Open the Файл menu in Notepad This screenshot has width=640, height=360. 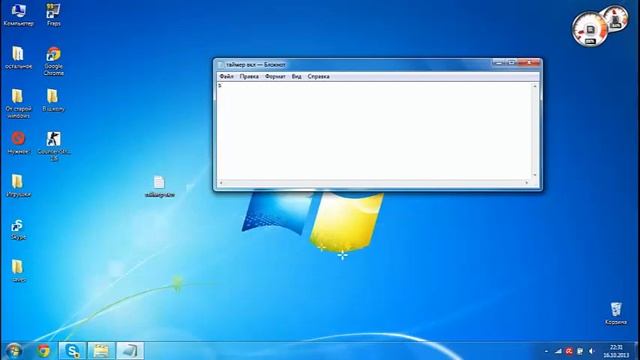(x=227, y=76)
